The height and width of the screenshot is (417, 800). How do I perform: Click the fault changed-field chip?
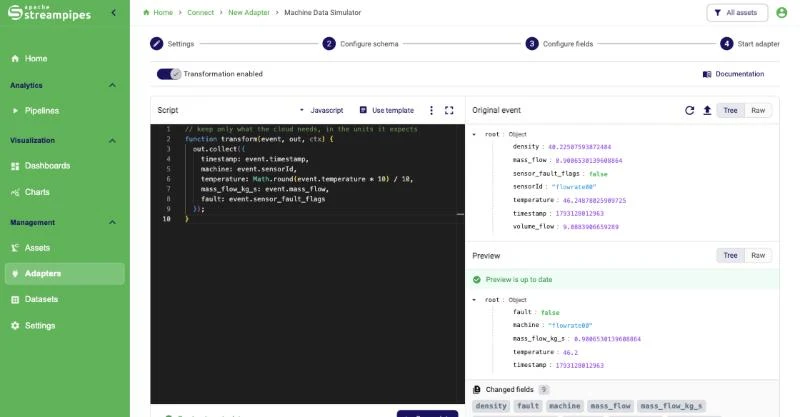point(528,406)
